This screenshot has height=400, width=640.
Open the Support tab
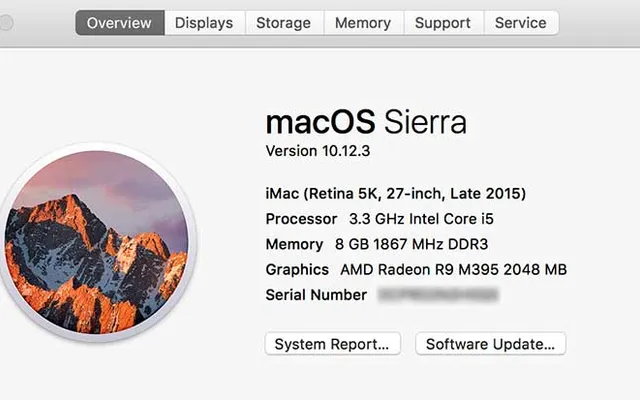click(443, 23)
